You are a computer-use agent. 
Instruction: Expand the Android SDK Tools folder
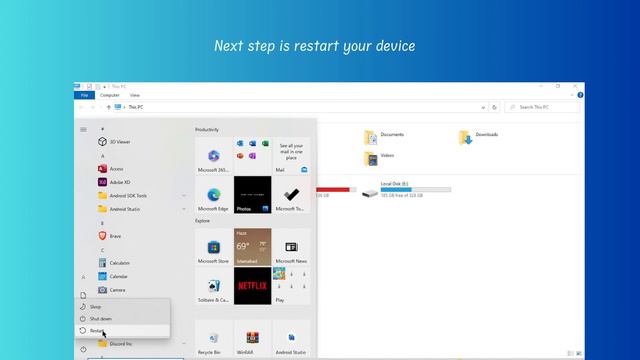184,196
